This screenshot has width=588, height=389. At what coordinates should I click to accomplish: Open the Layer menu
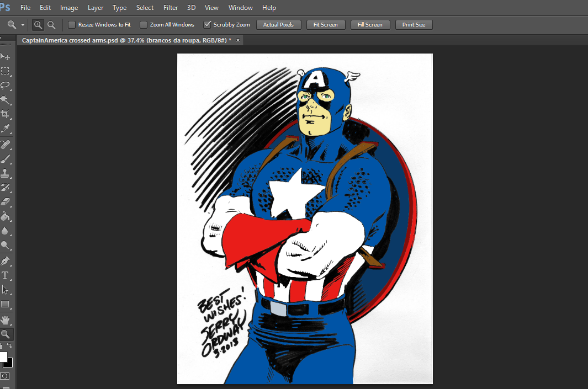(x=96, y=8)
